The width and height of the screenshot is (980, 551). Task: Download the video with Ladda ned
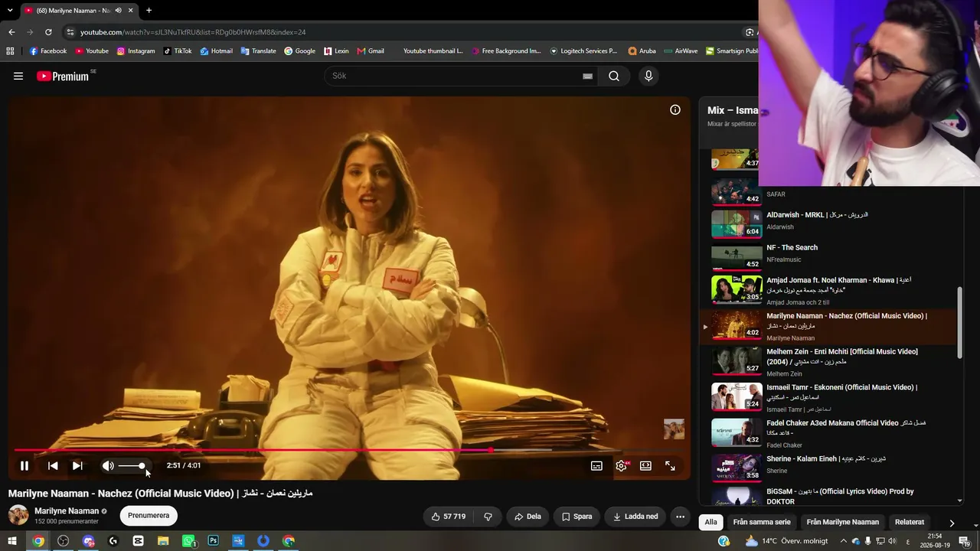635,517
